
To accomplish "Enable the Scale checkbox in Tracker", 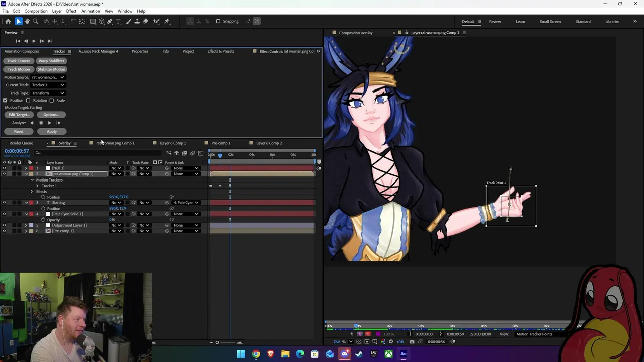I will (52, 100).
